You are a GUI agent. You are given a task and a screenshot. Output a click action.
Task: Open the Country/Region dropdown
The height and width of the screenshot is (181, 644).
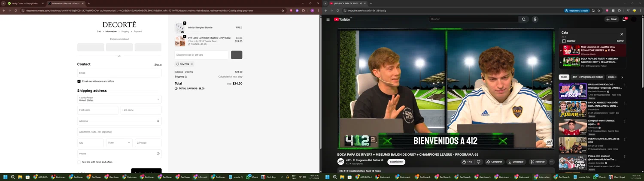(x=119, y=99)
